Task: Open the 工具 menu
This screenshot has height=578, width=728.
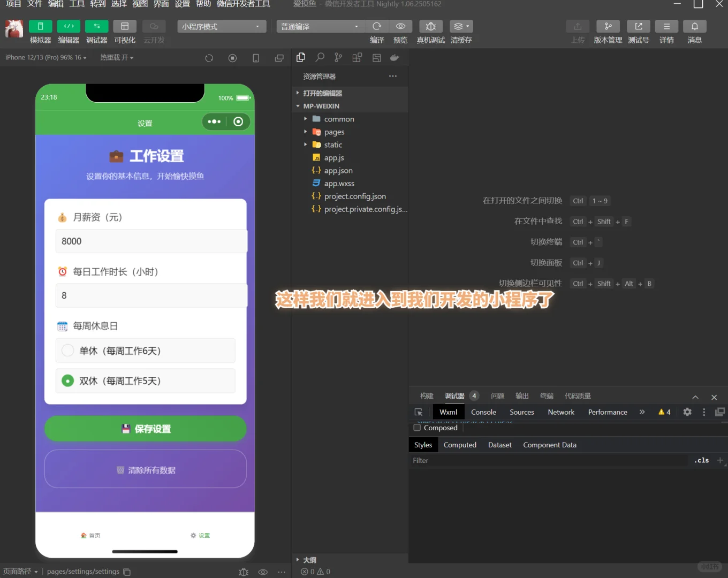Action: tap(76, 4)
